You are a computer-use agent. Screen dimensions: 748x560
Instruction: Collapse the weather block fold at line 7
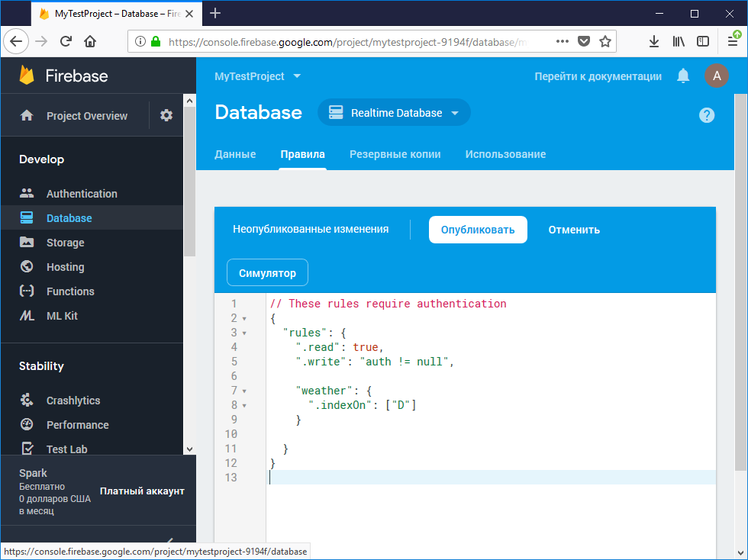pyautogui.click(x=244, y=391)
